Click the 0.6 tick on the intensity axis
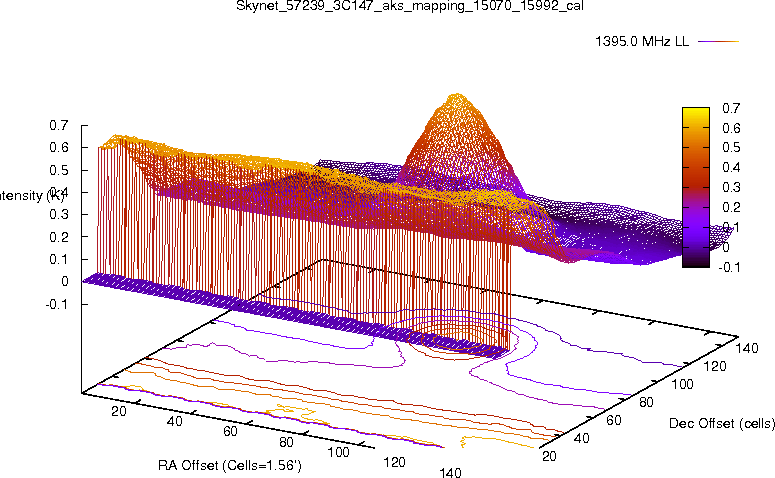 (59, 147)
